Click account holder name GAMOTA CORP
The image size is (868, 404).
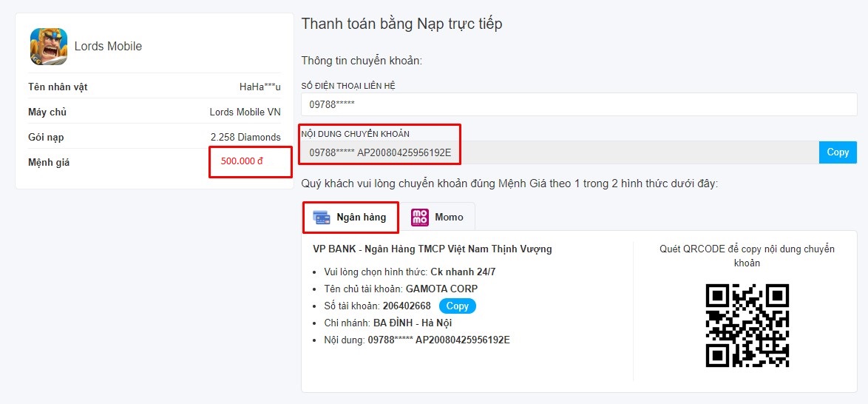[x=441, y=289]
